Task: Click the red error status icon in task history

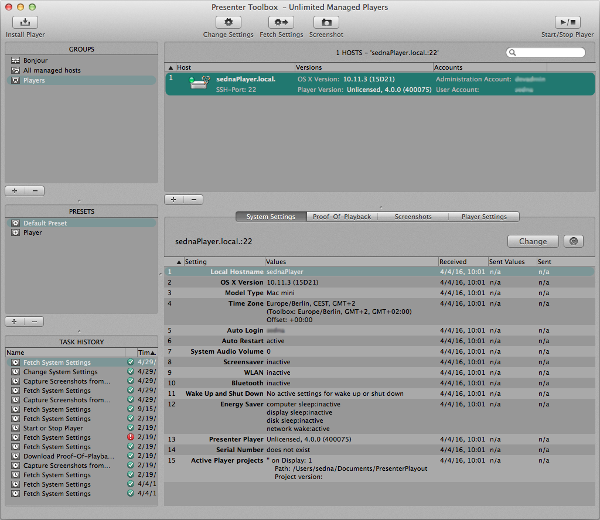Action: [130, 437]
